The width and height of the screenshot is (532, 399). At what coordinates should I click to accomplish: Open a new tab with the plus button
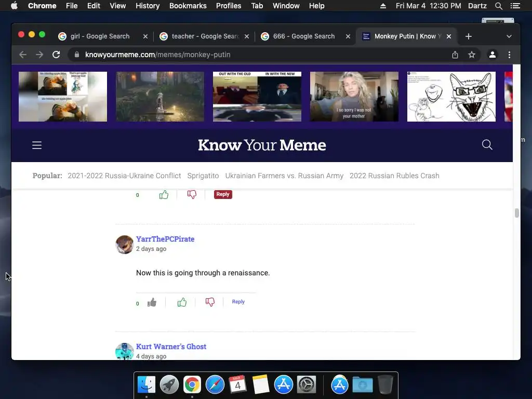pyautogui.click(x=469, y=36)
